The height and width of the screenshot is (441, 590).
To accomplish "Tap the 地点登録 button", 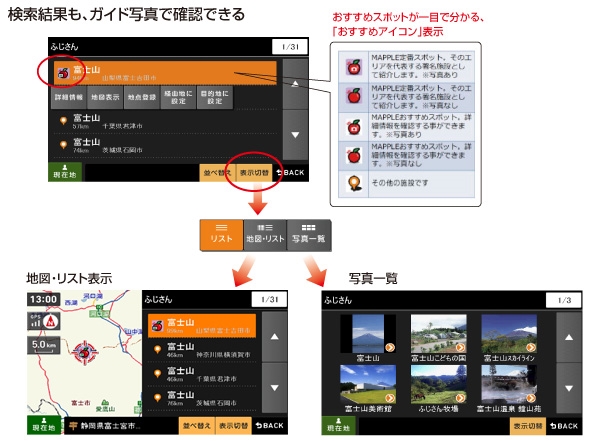I will 141,97.
